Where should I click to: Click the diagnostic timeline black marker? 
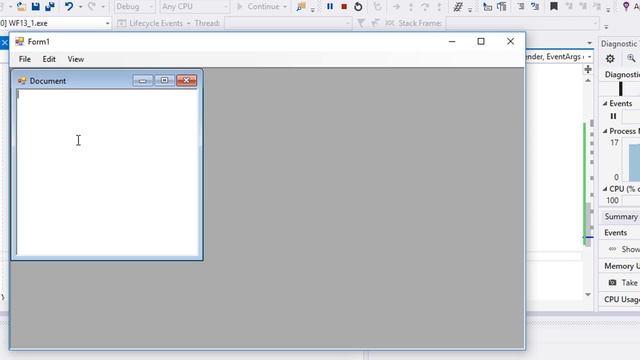[621, 89]
